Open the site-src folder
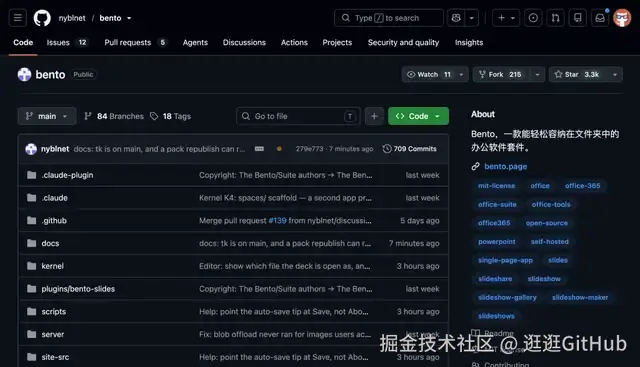 click(x=55, y=357)
